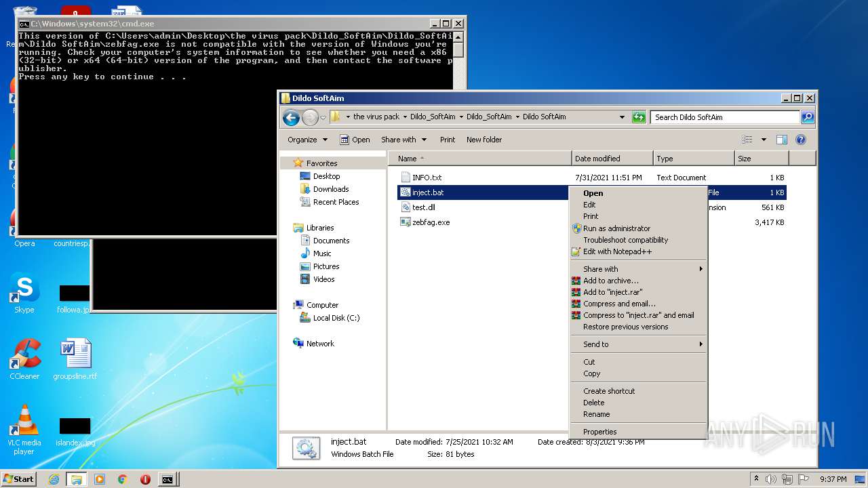Open VLC media player desktop shortcut
This screenshot has height=488, width=868.
pyautogui.click(x=24, y=430)
